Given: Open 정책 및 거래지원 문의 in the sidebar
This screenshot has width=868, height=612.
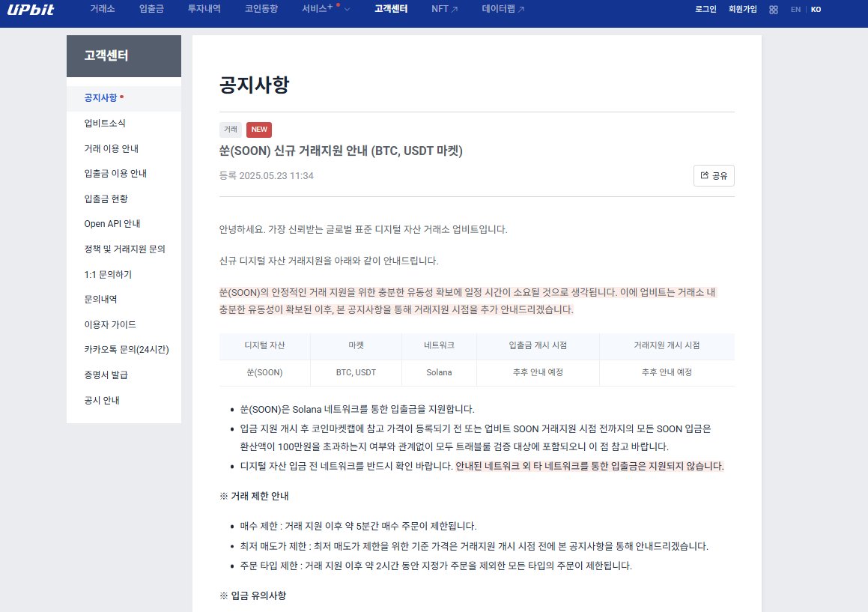Looking at the screenshot, I should [x=124, y=249].
